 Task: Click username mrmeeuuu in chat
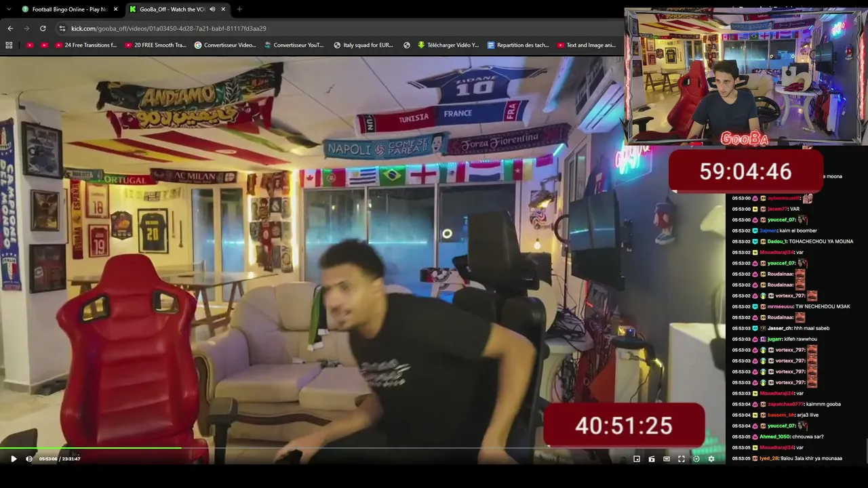[781, 306]
